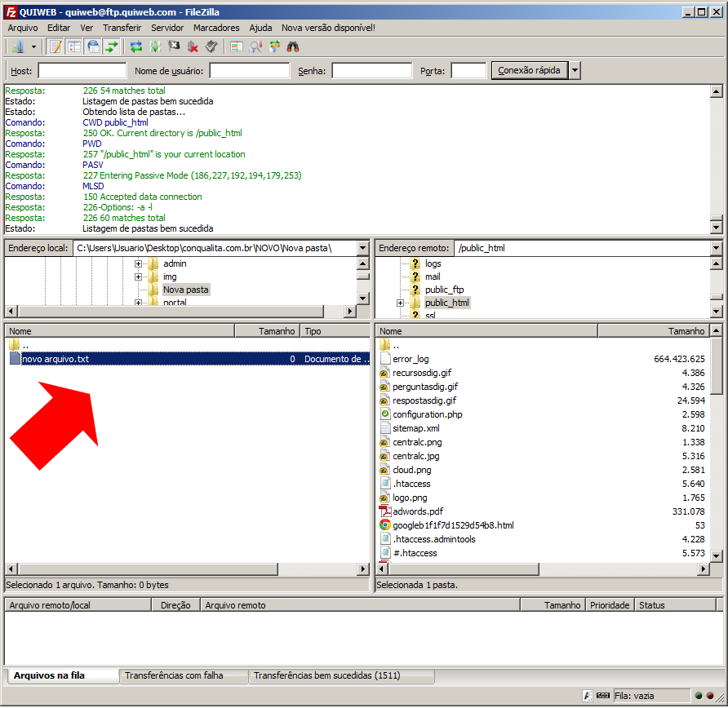Sort local files by Nome column
The image size is (728, 708).
coord(120,331)
